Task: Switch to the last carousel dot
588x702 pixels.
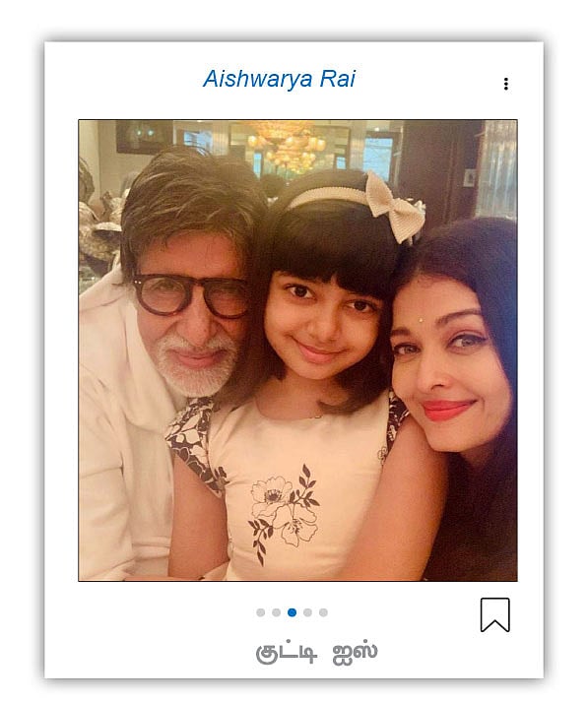Action: [x=323, y=612]
